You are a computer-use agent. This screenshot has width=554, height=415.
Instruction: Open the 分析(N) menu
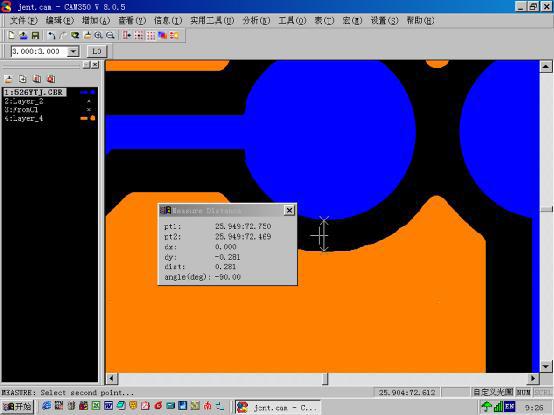(x=256, y=20)
